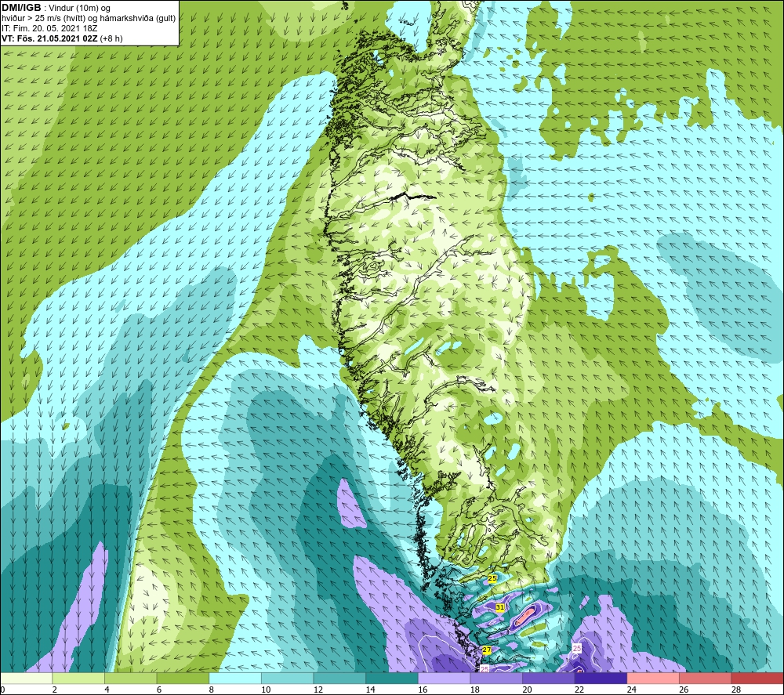Screen dimensions: 784x695
Task: Click the yellow 25 max gust label
Action: pos(492,578)
